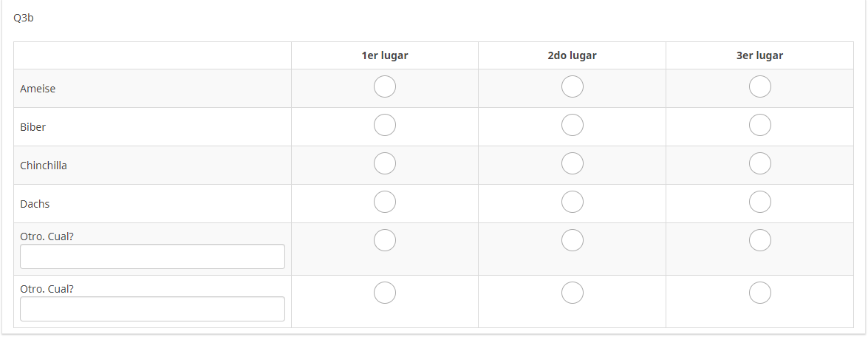Image resolution: width=868 pixels, height=337 pixels.
Task: Rank Chinchilla in 1er lugar
Action: (385, 163)
